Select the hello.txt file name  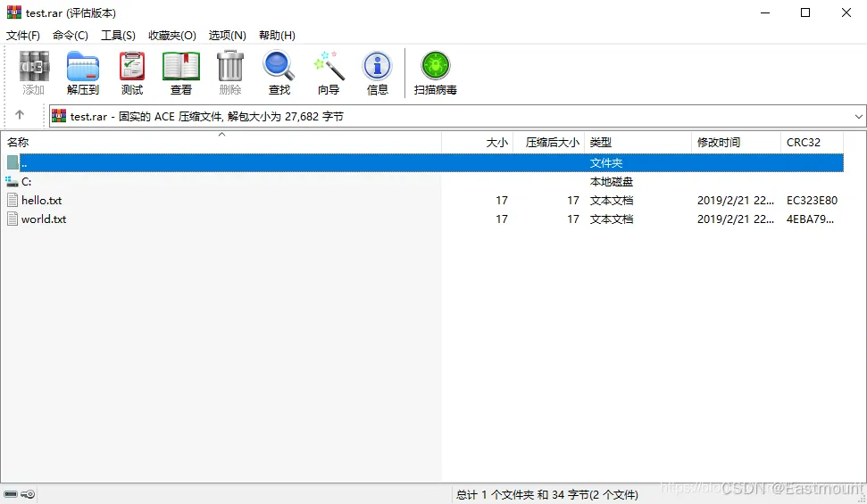pos(42,200)
